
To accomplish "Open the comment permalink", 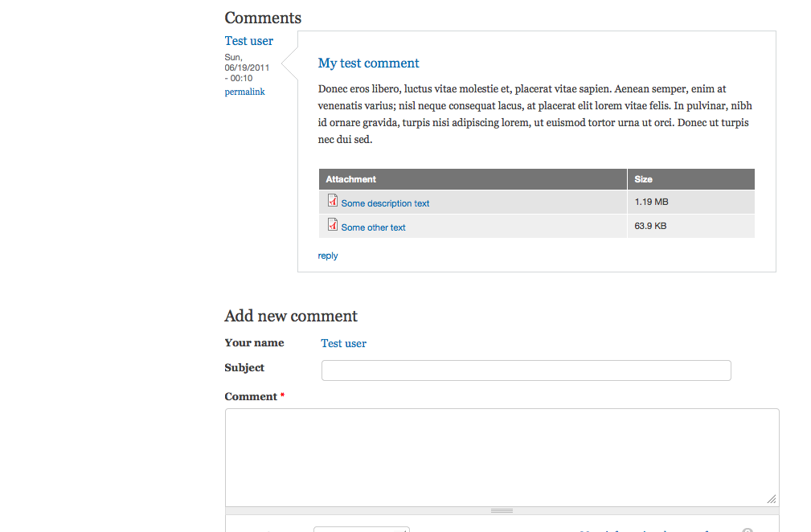I will 244,92.
